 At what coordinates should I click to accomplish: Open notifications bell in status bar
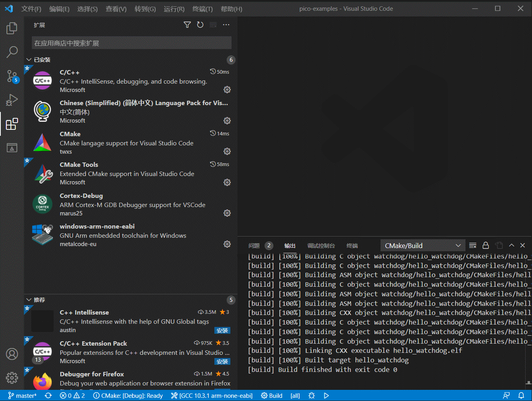521,395
